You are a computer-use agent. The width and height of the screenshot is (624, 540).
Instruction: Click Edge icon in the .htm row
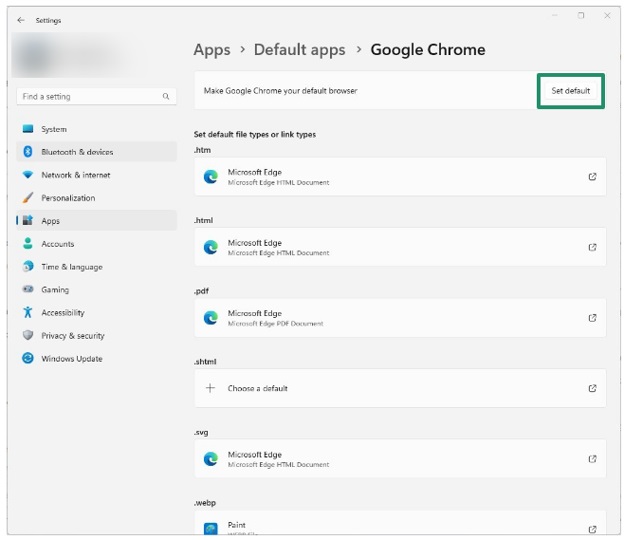point(211,177)
